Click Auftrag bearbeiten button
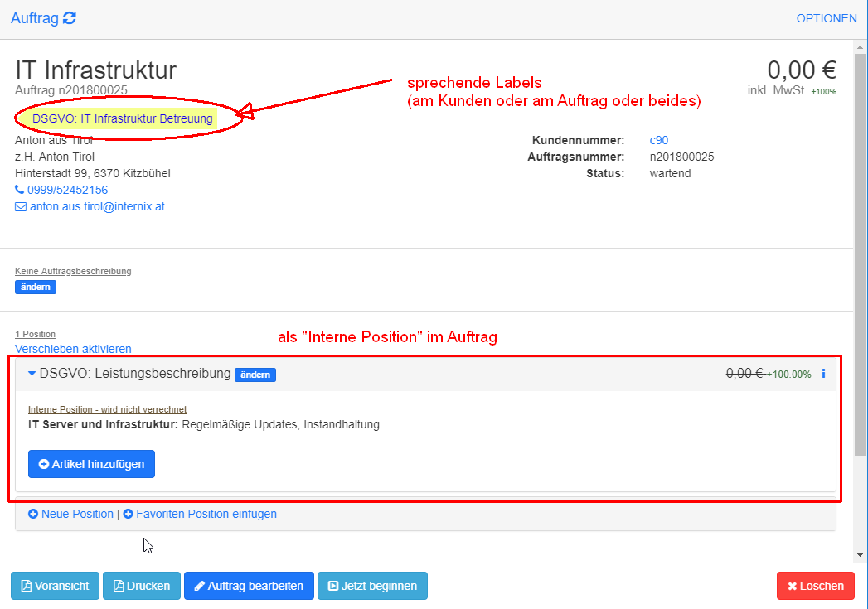This screenshot has width=868, height=609. pos(249,586)
